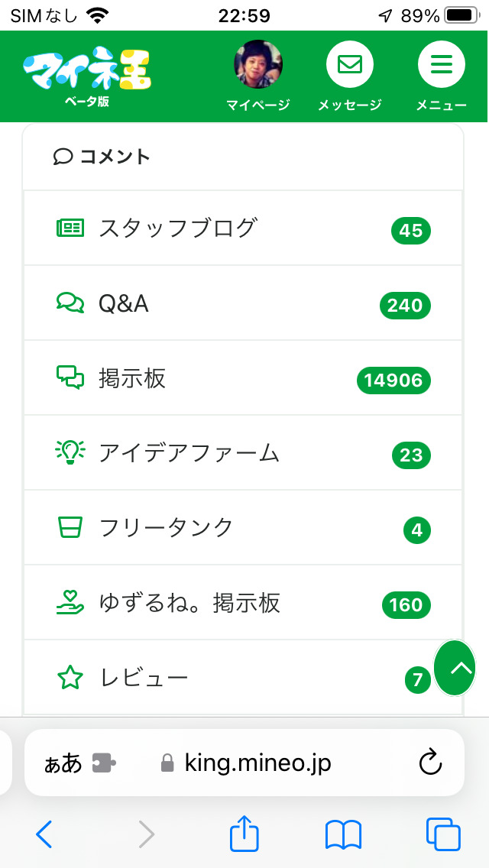The image size is (489, 868).
Task: Tap the マイネ王 logo
Action: tap(86, 70)
